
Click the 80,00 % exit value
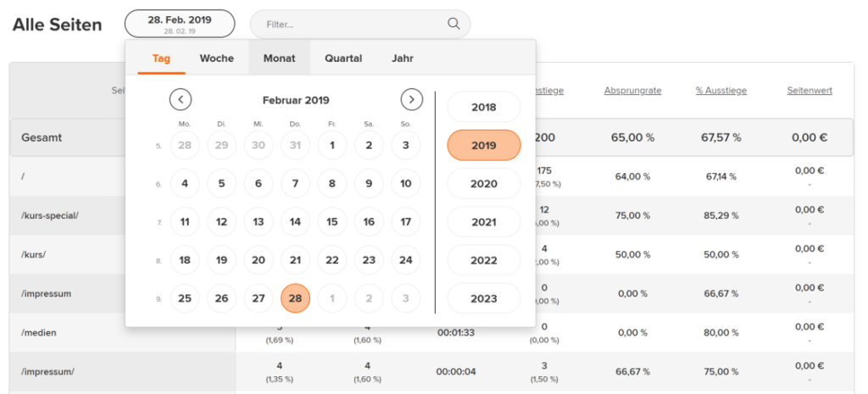click(x=721, y=333)
